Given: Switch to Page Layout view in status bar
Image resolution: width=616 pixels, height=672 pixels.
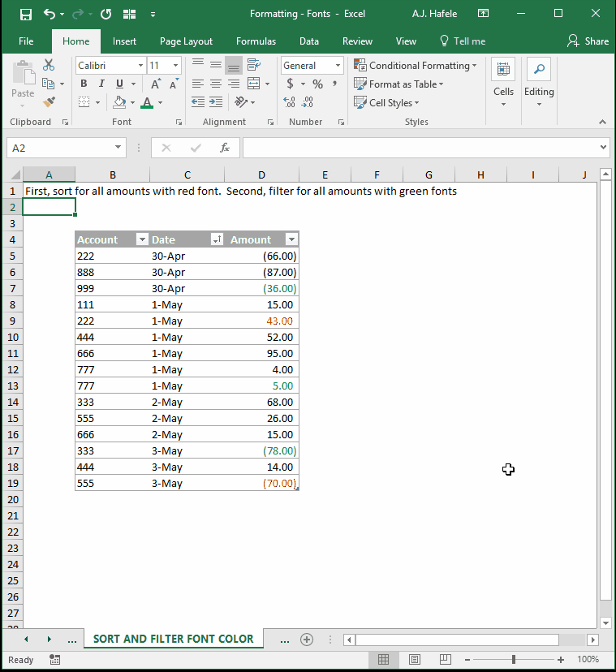Looking at the screenshot, I should coord(415,660).
